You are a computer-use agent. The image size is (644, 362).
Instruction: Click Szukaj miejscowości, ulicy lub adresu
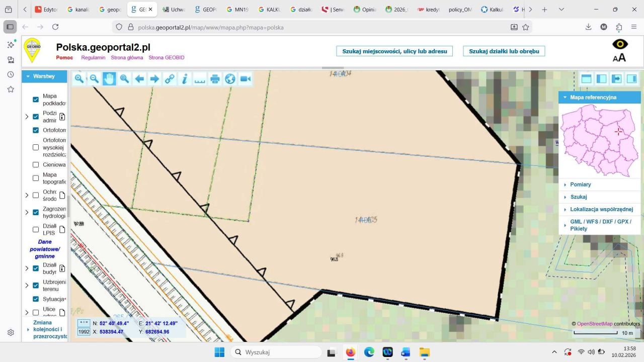tap(394, 51)
